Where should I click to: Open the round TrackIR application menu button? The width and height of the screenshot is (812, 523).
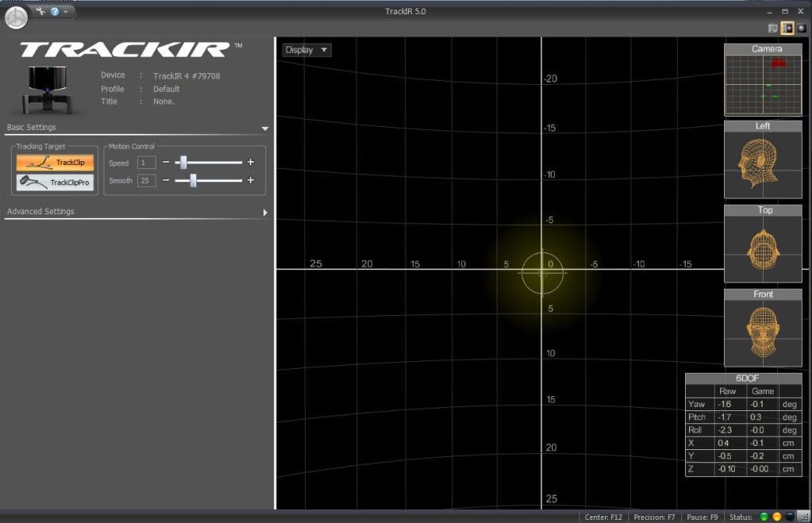(x=16, y=17)
